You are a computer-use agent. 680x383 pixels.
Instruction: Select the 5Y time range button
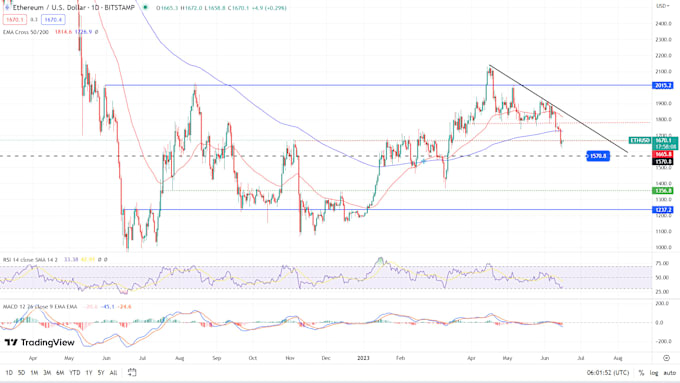101,373
